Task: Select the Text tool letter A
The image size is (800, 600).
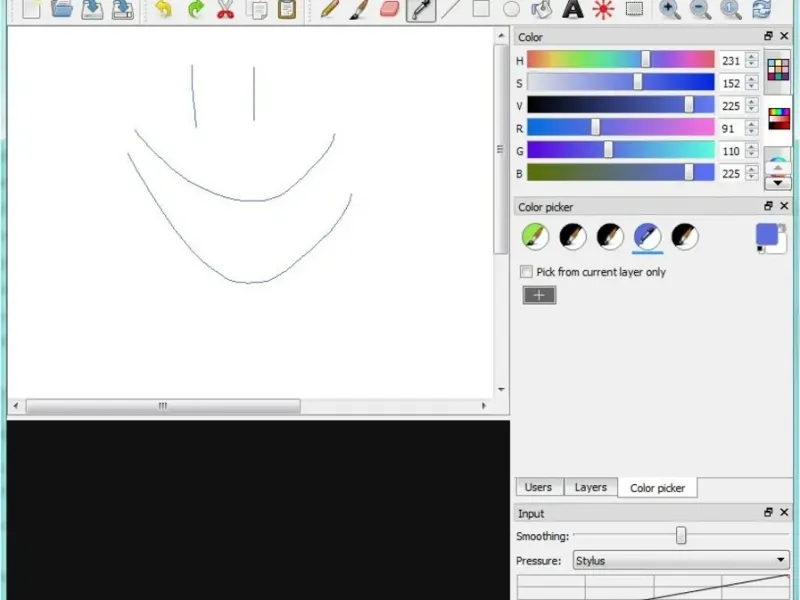Action: coord(572,9)
